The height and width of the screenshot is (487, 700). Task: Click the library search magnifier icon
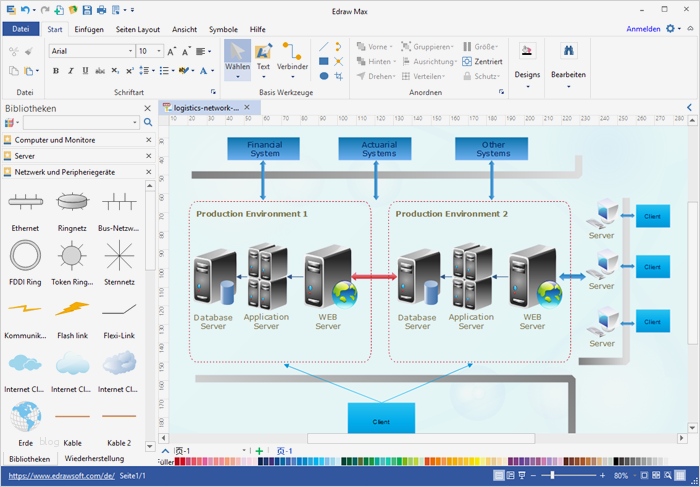(148, 122)
